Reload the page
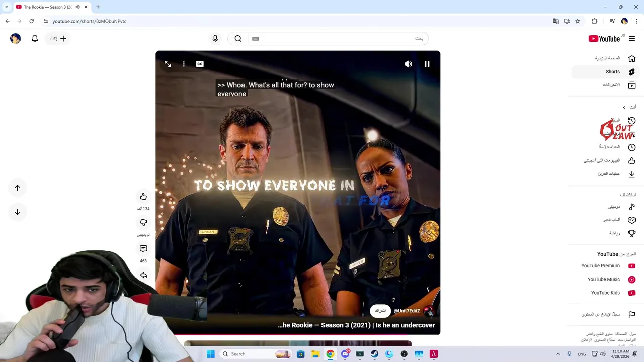The width and height of the screenshot is (644, 362). tap(31, 21)
